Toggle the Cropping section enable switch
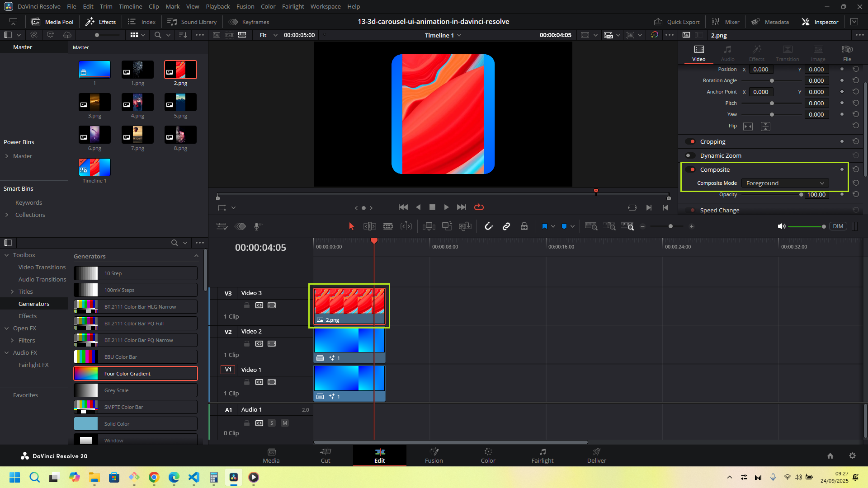This screenshot has height=488, width=868. (690, 141)
